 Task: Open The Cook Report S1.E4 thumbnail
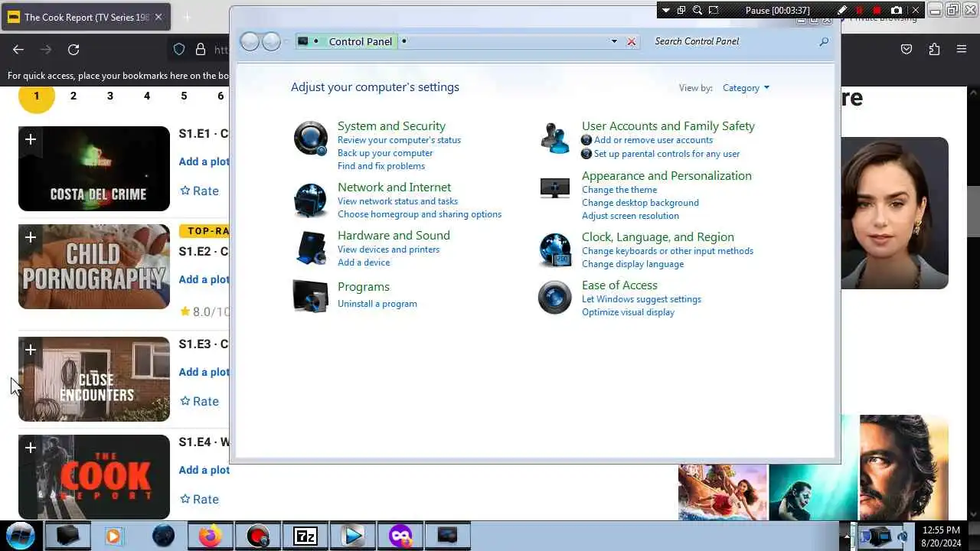coord(94,477)
